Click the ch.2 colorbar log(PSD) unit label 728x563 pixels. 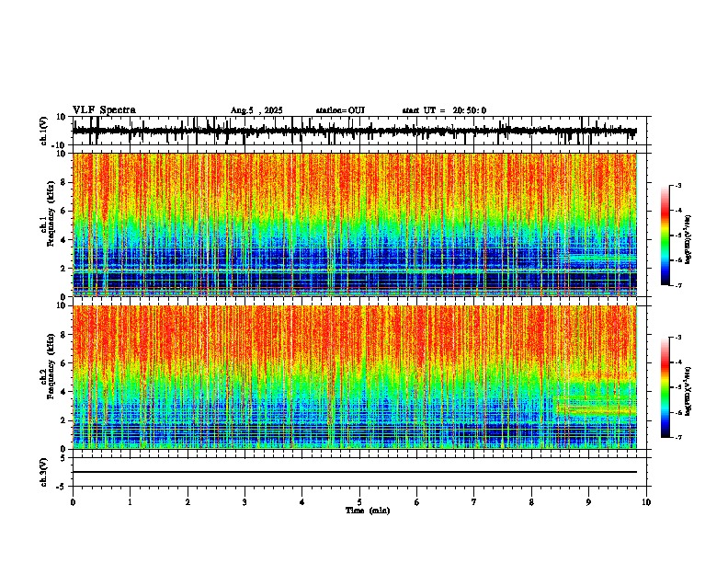pyautogui.click(x=688, y=392)
